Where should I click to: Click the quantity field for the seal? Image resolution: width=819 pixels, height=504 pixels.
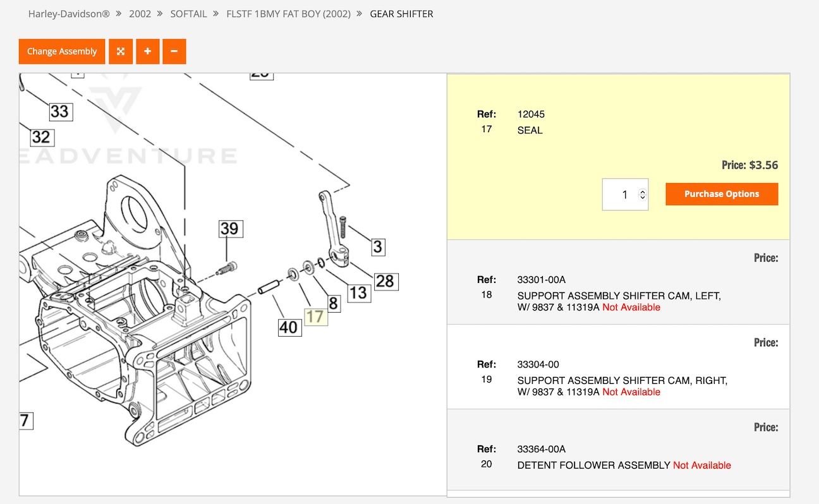(x=621, y=195)
